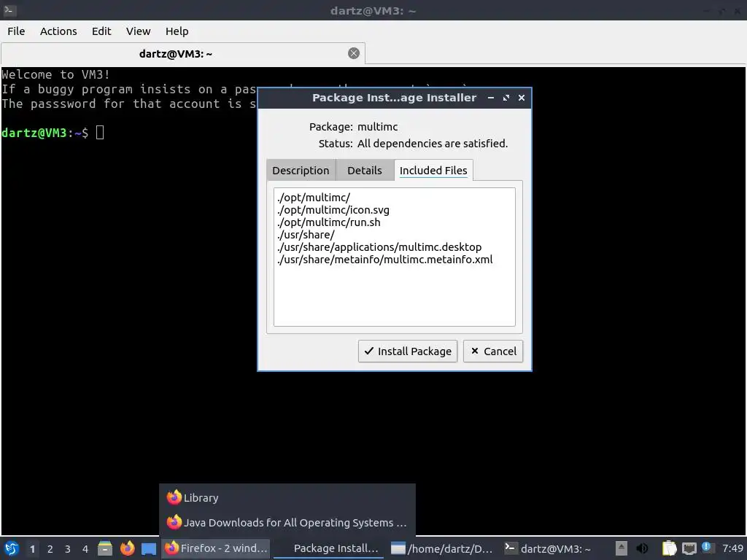This screenshot has height=560, width=747.
Task: Open the Actions menu
Action: pyautogui.click(x=58, y=31)
